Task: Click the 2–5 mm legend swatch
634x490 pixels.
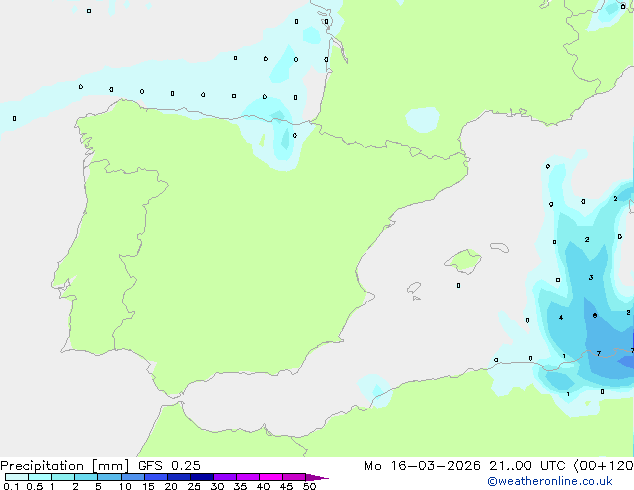Action: click(86, 477)
